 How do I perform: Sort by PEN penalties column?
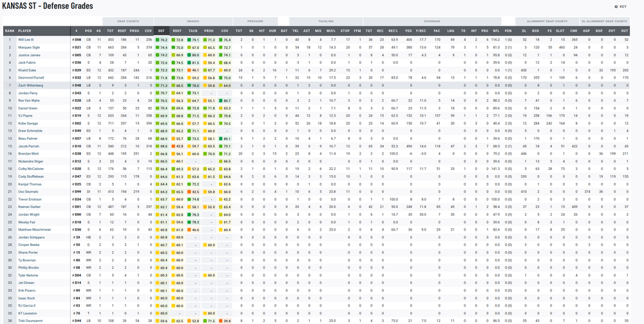coord(508,30)
